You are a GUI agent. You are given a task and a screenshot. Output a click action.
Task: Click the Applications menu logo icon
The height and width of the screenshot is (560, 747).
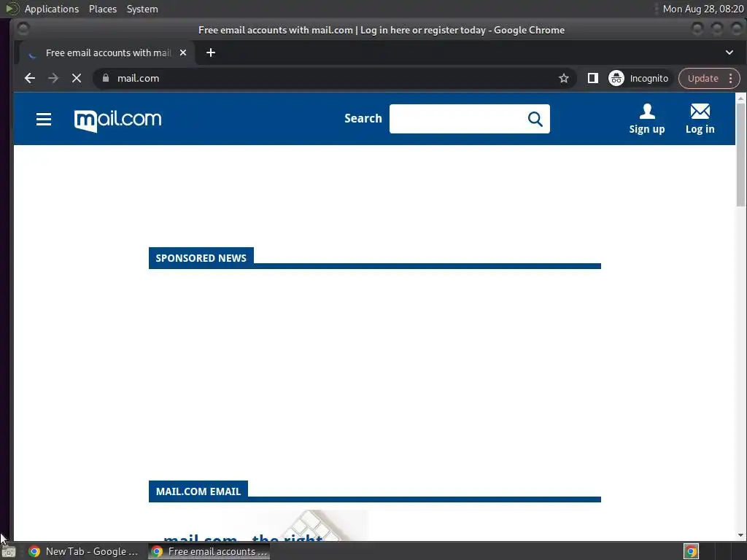[12, 9]
